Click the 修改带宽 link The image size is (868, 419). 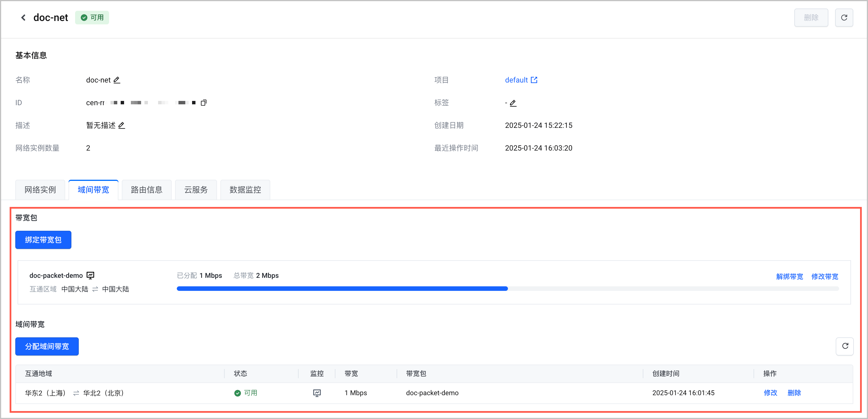[825, 276]
